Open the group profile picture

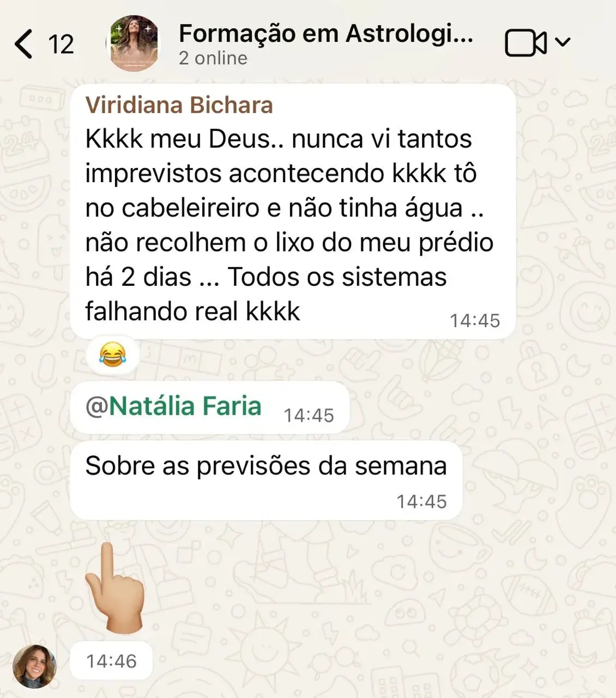coord(134,43)
